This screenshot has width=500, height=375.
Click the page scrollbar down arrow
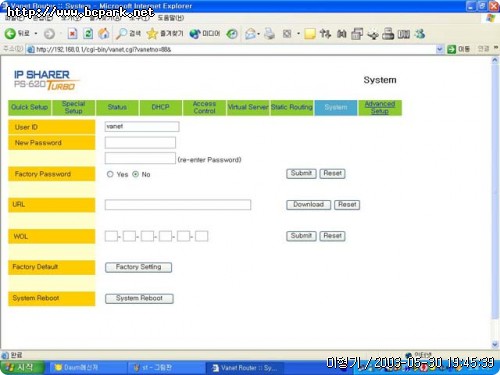(x=495, y=344)
